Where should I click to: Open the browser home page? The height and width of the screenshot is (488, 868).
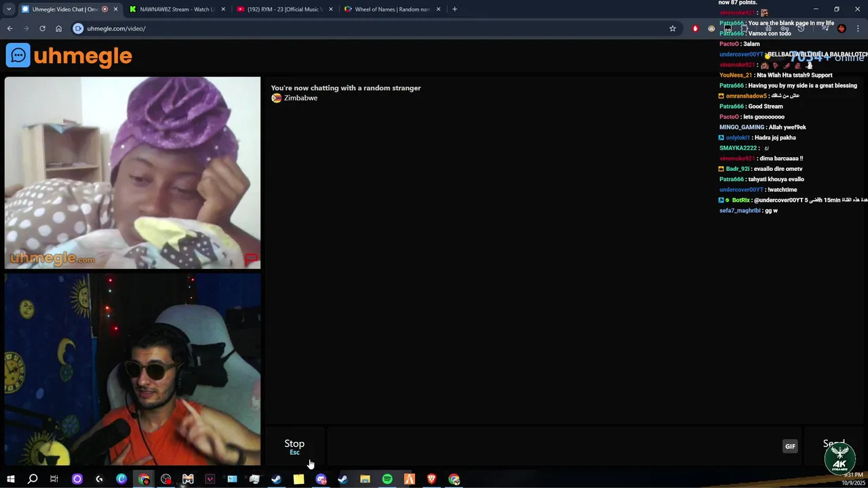[58, 28]
